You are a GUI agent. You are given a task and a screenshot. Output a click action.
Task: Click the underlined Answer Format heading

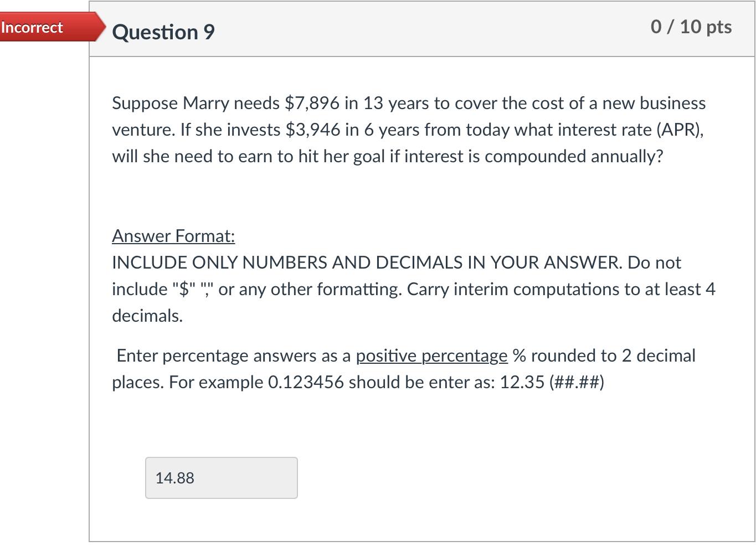pos(173,236)
